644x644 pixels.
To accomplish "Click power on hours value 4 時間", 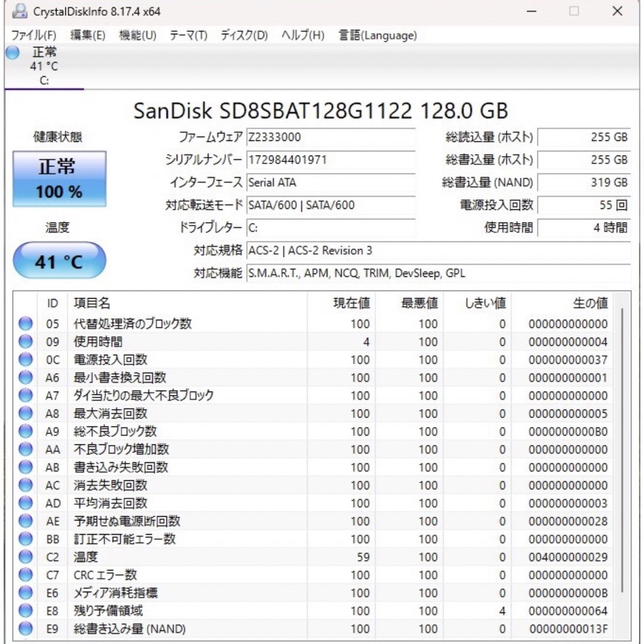I will pyautogui.click(x=584, y=228).
